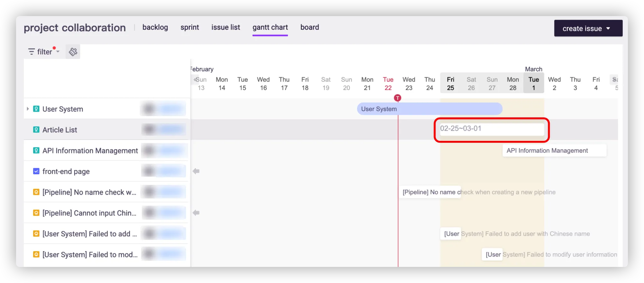This screenshot has width=644, height=283.
Task: Open the filter dropdown
Action: pyautogui.click(x=44, y=52)
